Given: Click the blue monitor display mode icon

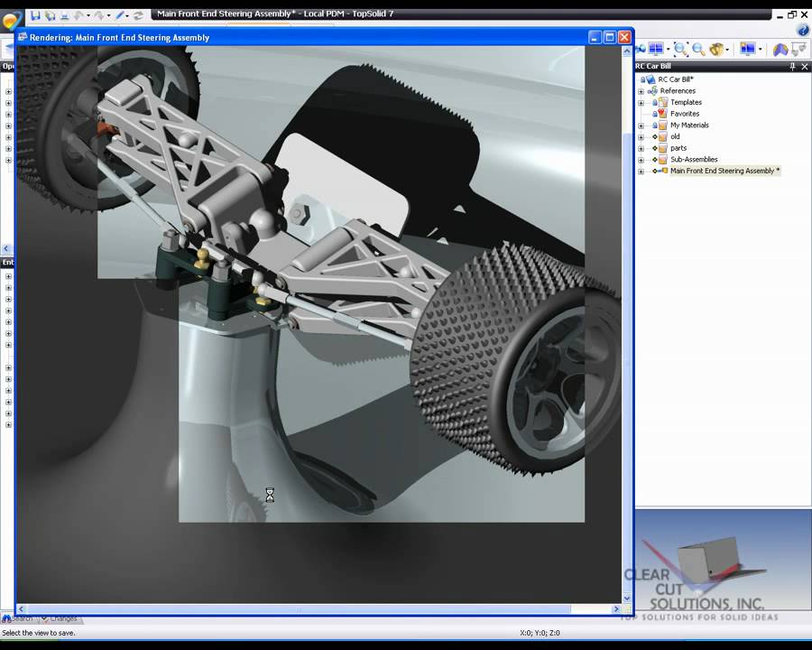Looking at the screenshot, I should [x=747, y=49].
